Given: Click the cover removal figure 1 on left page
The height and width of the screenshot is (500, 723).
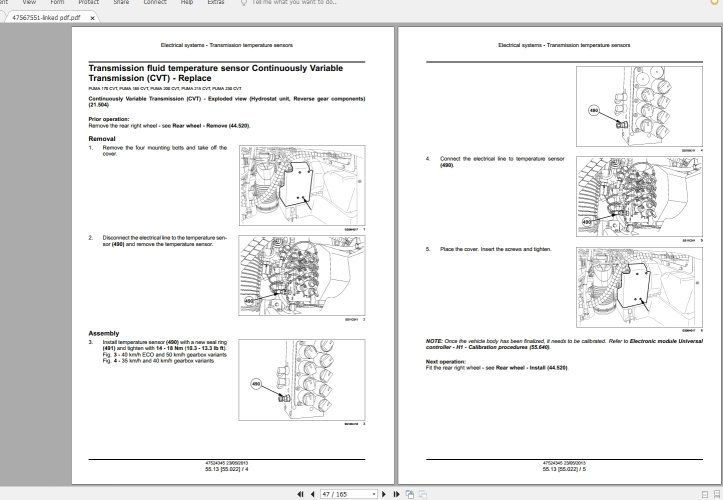Looking at the screenshot, I should 302,185.
